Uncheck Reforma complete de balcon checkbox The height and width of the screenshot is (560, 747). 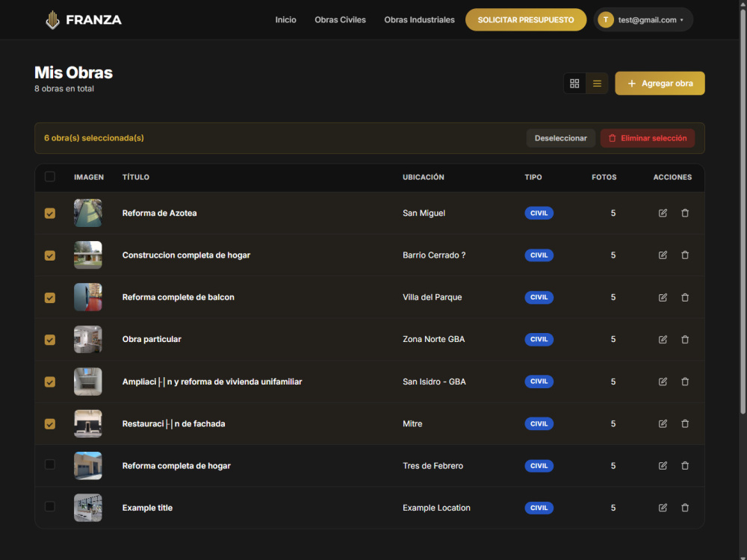[x=49, y=298]
